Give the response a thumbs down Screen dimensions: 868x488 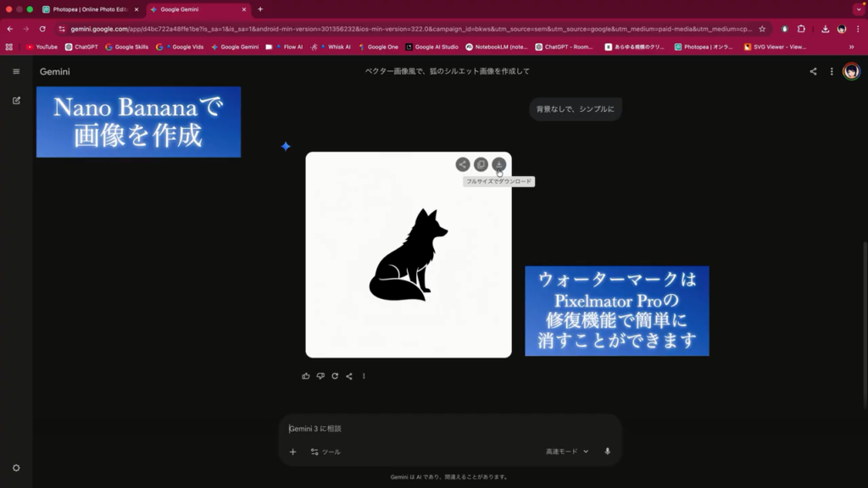tap(320, 376)
